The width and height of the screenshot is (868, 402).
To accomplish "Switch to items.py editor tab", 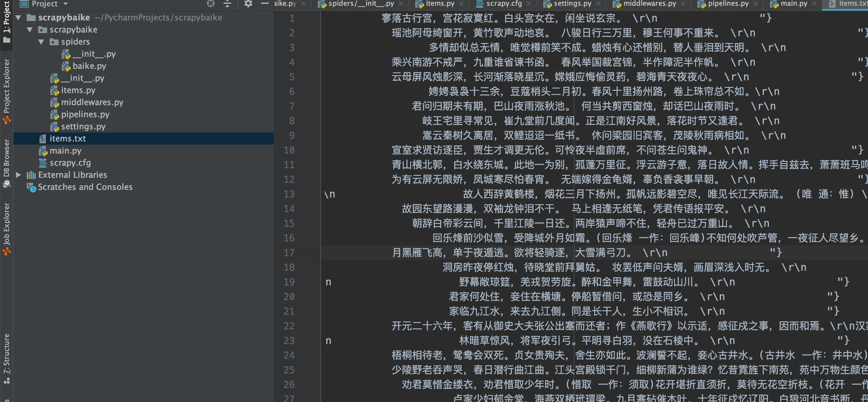I will pyautogui.click(x=440, y=4).
